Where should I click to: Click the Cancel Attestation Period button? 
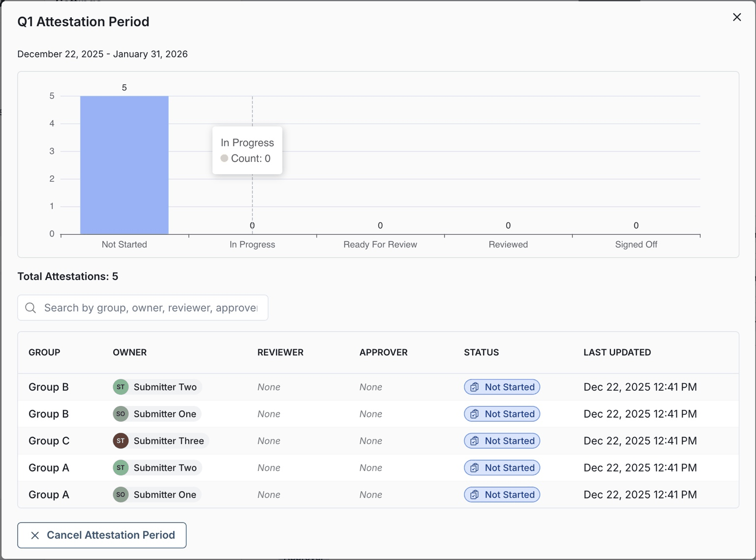(102, 535)
